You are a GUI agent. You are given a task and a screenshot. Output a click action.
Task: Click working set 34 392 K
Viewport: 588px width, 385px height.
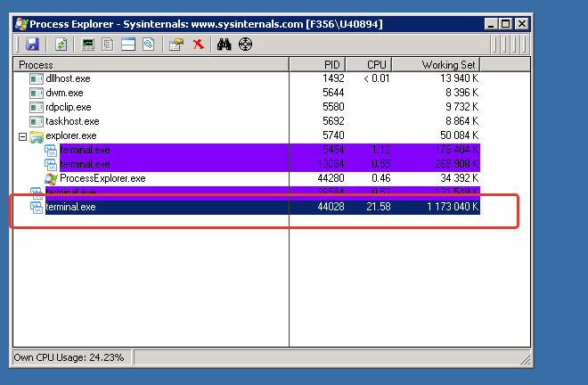pos(460,178)
